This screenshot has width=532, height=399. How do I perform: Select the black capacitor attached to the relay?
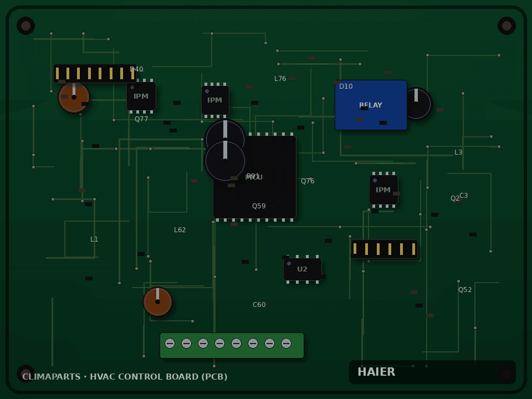point(416,104)
